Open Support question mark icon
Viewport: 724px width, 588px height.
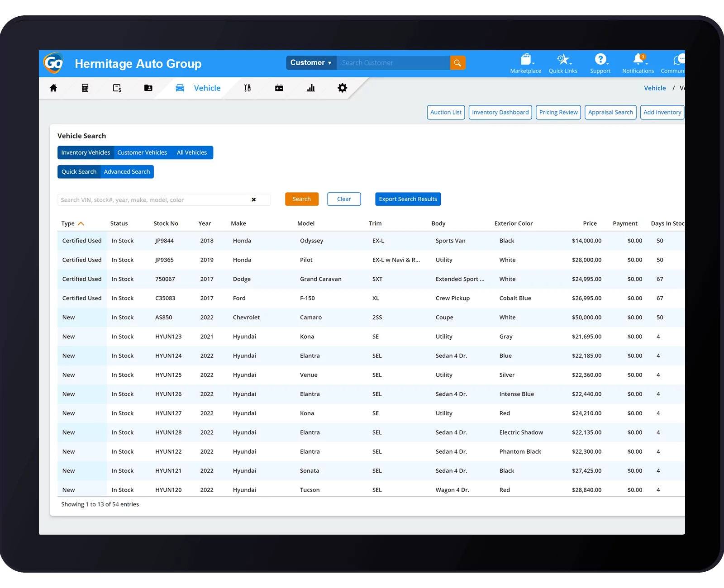click(x=600, y=59)
